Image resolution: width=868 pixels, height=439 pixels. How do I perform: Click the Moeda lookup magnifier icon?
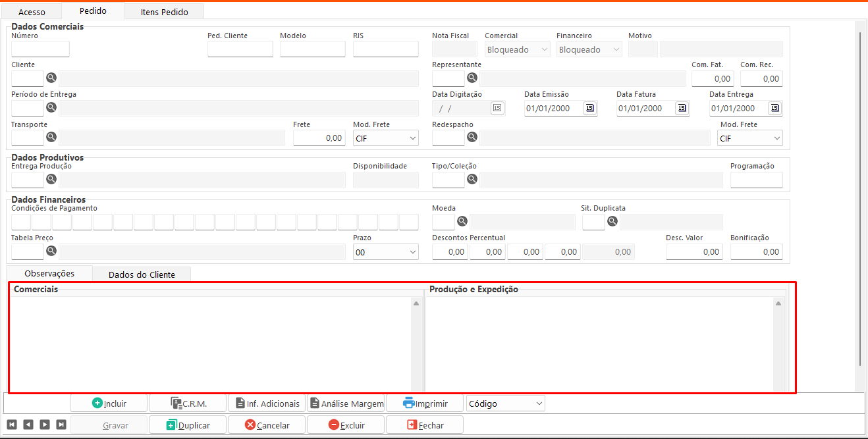pos(462,222)
